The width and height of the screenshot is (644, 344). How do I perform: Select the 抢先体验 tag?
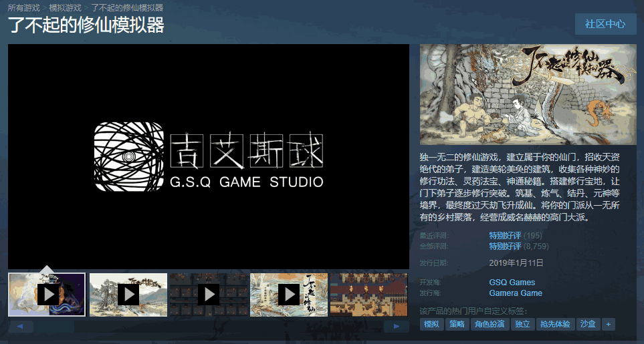[555, 324]
